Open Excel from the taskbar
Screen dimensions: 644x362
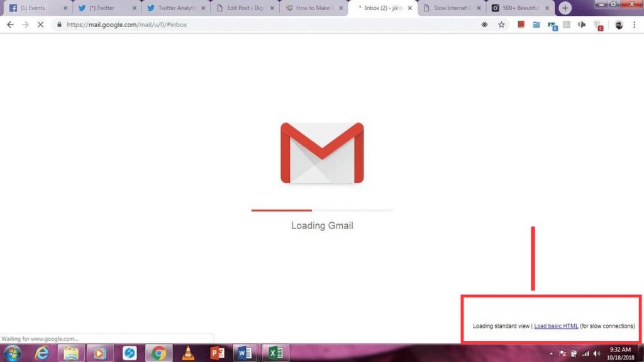[275, 353]
